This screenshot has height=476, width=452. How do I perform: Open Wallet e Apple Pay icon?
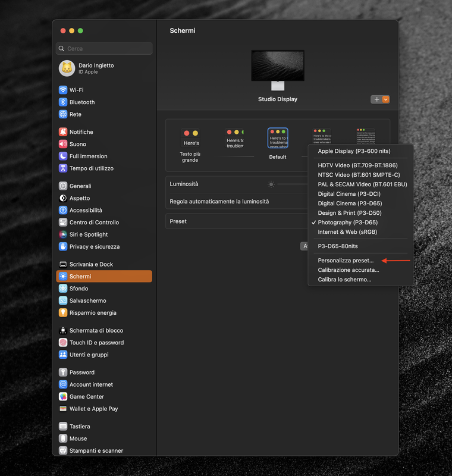click(x=63, y=409)
